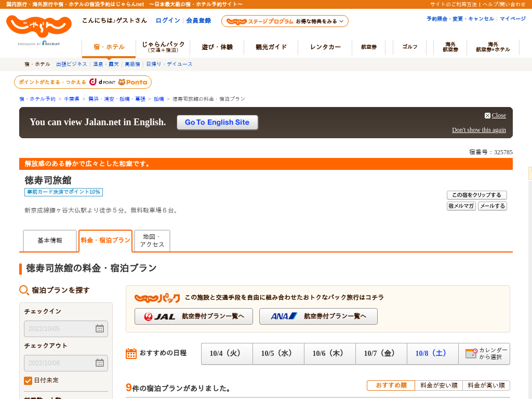This screenshot has width=532, height=399.
Task: Open the ANA 航空券付プラン一覧へ button
Action: pyautogui.click(x=318, y=316)
